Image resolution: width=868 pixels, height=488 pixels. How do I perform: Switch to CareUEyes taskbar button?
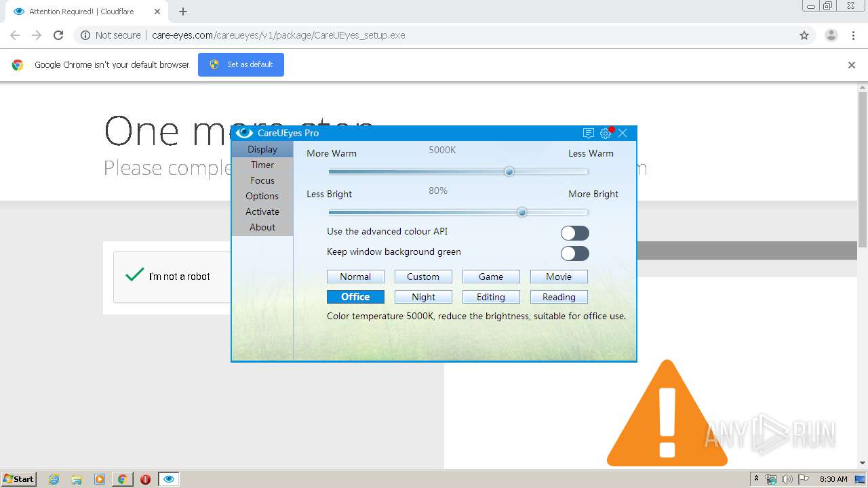[x=169, y=479]
